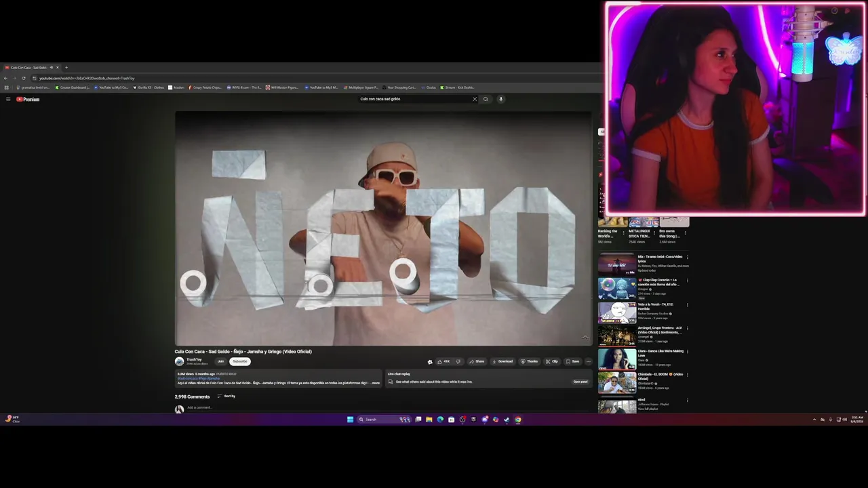The image size is (868, 488).
Task: Open the 'Arcángel, Grupo Frontera' video thumbnail
Action: pos(616,335)
